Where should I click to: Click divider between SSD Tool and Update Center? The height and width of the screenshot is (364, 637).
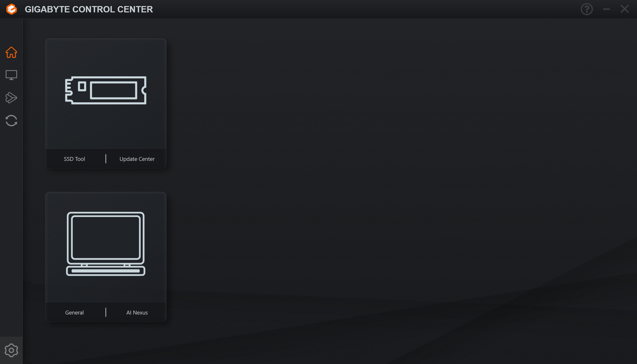point(106,159)
